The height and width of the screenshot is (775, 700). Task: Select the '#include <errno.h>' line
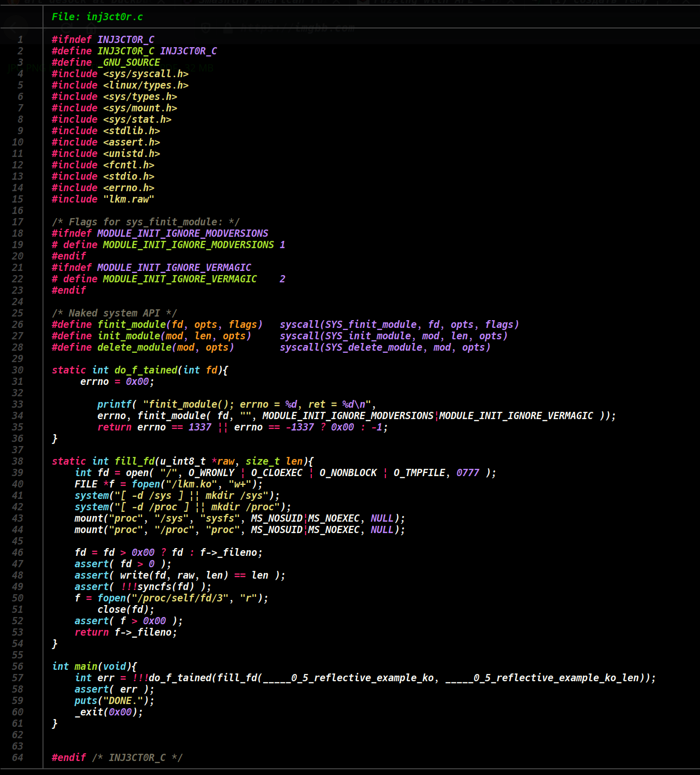(x=103, y=188)
